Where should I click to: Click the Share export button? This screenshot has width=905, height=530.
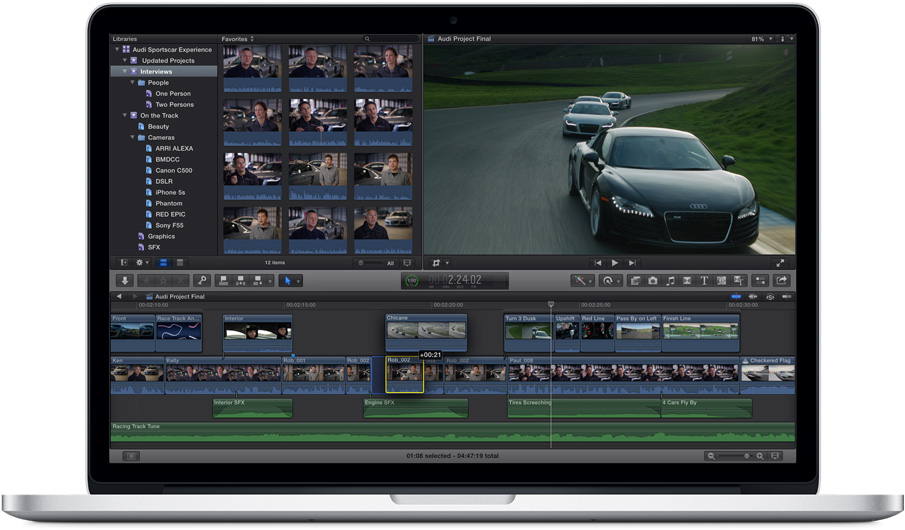pos(781,281)
